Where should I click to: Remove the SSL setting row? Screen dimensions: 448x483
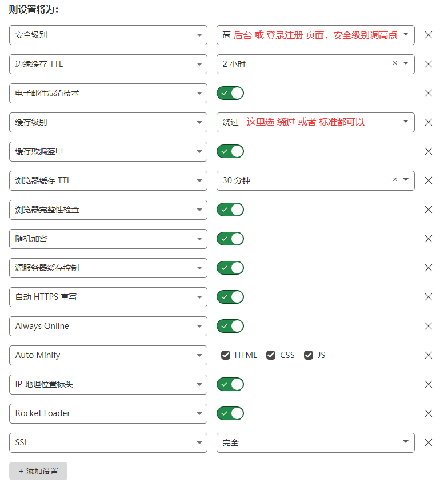(428, 442)
